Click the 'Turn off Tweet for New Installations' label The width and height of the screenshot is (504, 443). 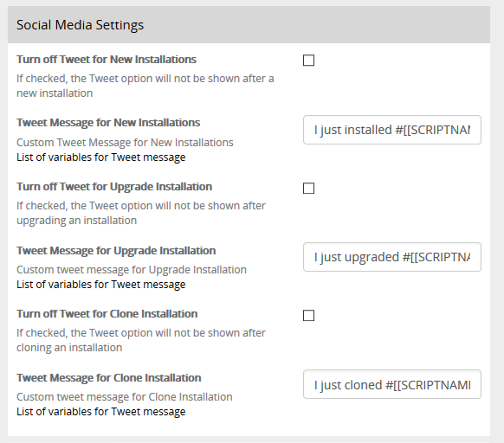coord(107,60)
